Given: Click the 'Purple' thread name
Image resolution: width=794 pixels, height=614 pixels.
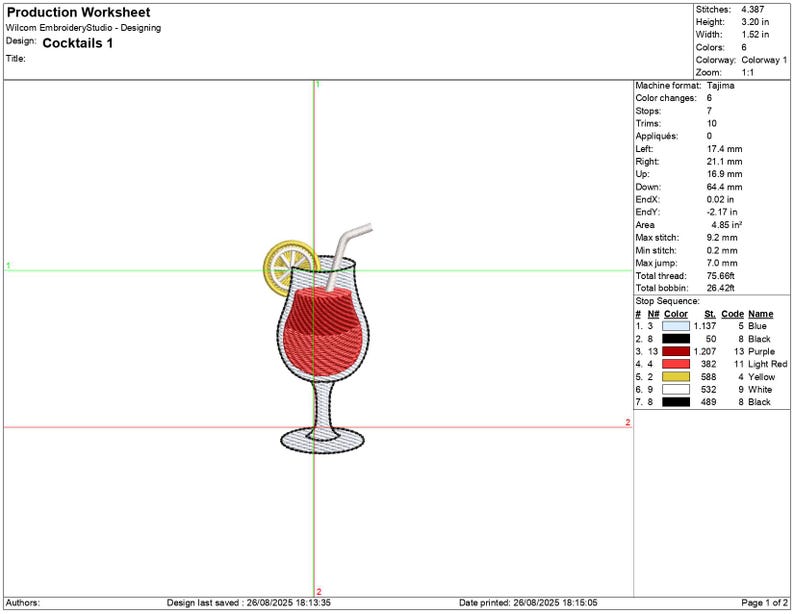Looking at the screenshot, I should (x=762, y=351).
